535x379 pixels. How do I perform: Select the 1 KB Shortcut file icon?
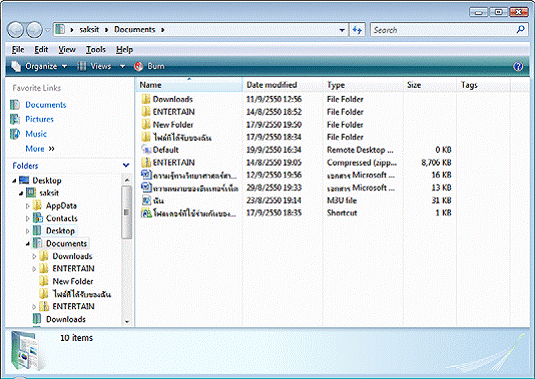[x=146, y=213]
